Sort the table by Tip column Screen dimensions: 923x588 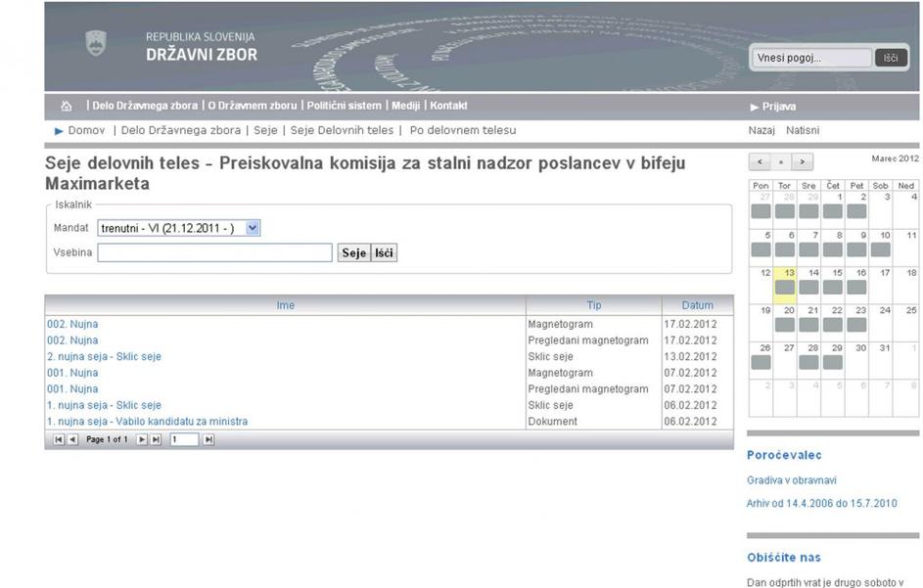coord(593,305)
